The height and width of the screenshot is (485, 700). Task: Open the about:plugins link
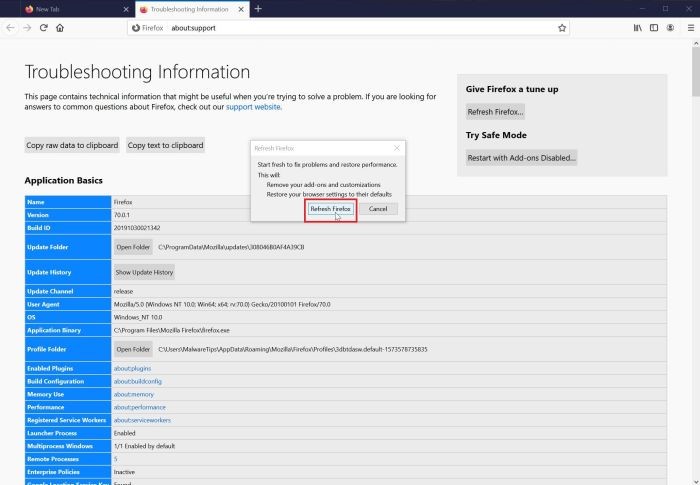point(132,368)
